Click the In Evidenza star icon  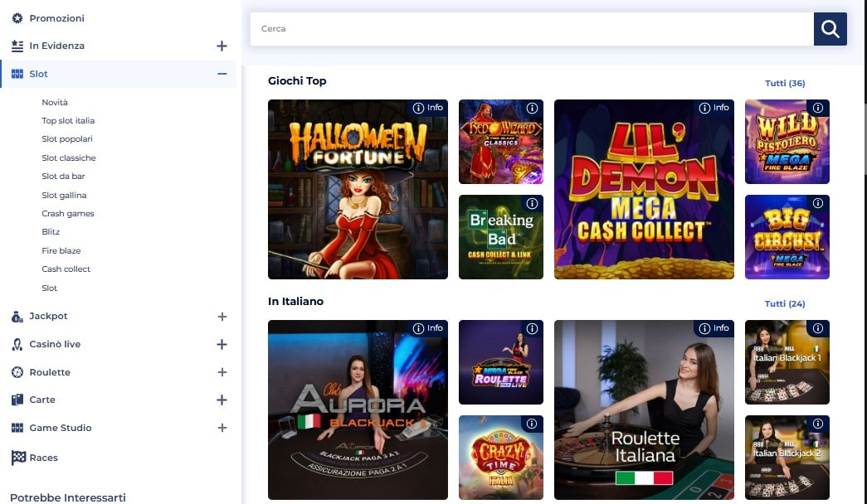[x=17, y=46]
